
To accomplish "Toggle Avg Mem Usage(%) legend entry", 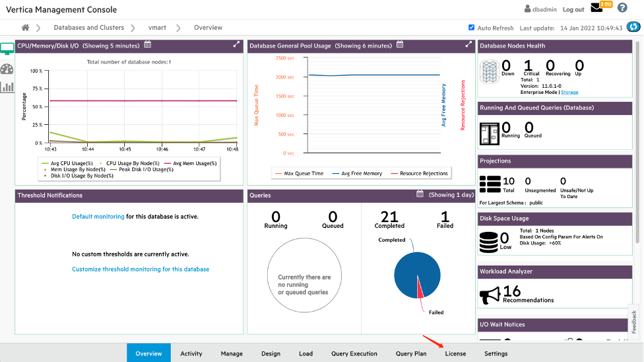I will pyautogui.click(x=190, y=163).
